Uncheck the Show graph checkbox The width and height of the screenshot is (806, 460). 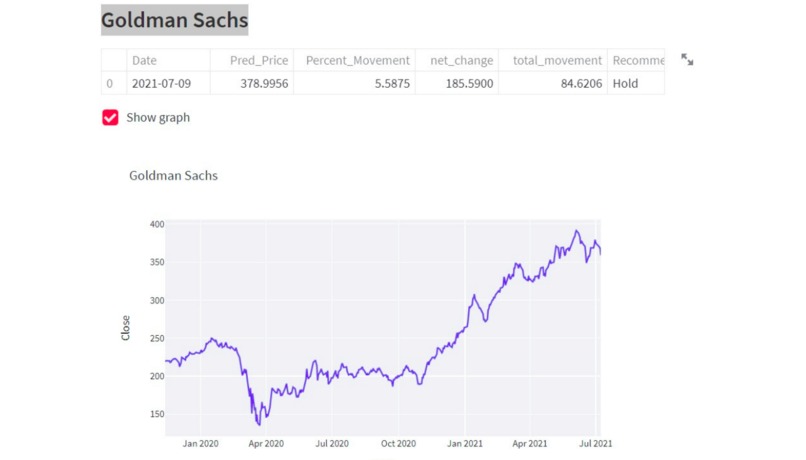click(x=110, y=117)
